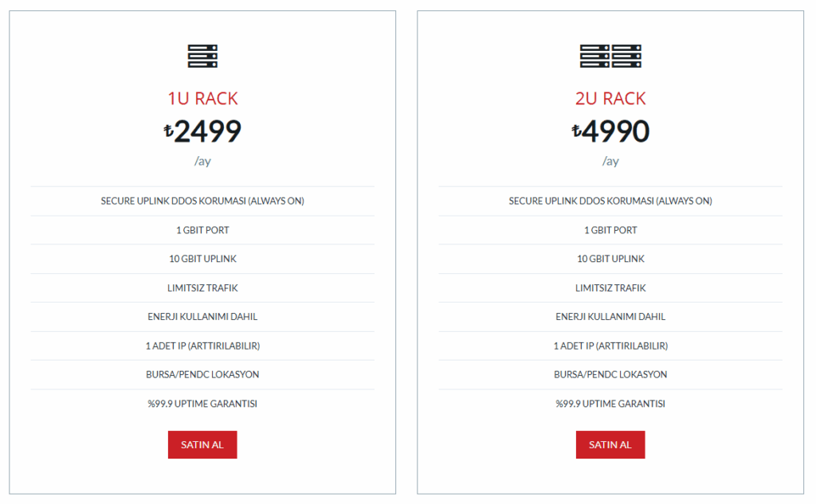816x504 pixels.
Task: Select the 1U RACK plan title
Action: (x=202, y=98)
